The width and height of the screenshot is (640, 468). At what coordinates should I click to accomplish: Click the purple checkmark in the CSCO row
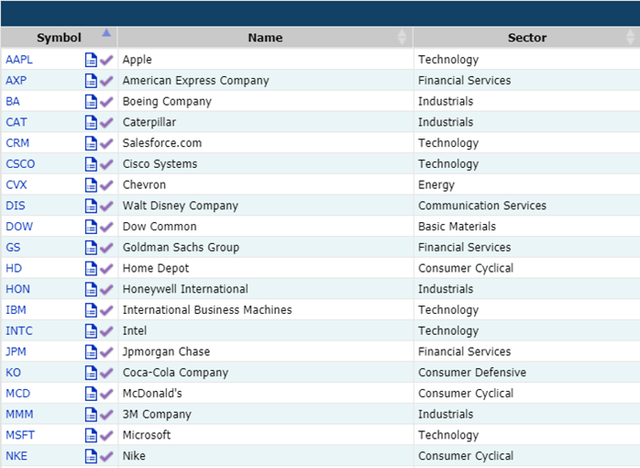click(106, 164)
